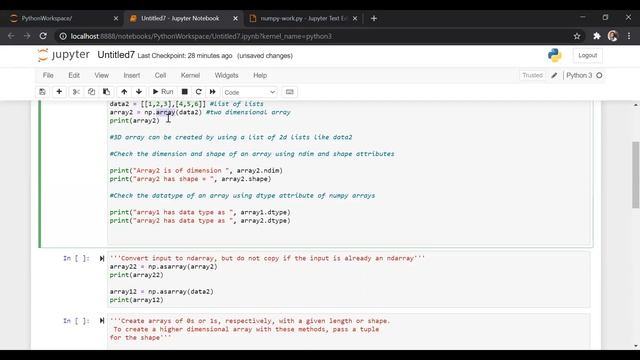The width and height of the screenshot is (640, 360).
Task: Insert a cell below with plus icon
Action: click(59, 92)
